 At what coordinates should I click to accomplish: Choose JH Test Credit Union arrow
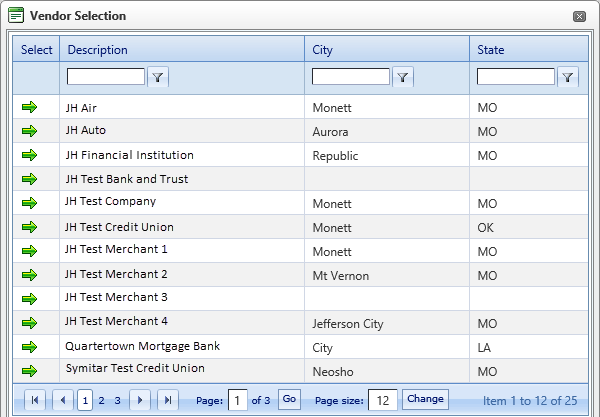[x=29, y=227]
